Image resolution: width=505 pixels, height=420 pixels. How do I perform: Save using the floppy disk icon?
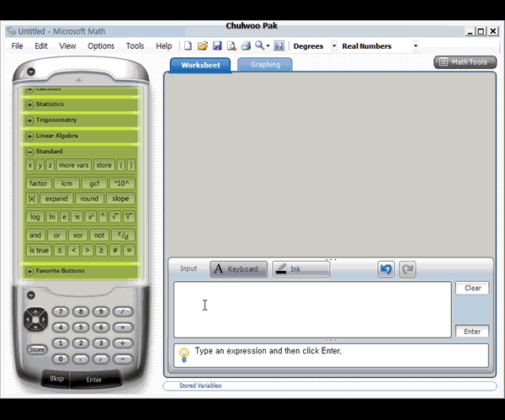[x=217, y=45]
